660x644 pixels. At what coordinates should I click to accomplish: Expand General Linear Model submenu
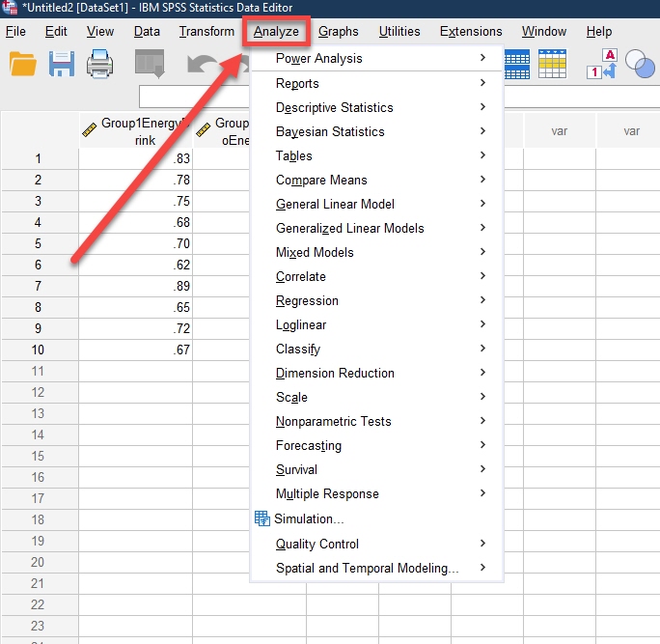pos(376,204)
